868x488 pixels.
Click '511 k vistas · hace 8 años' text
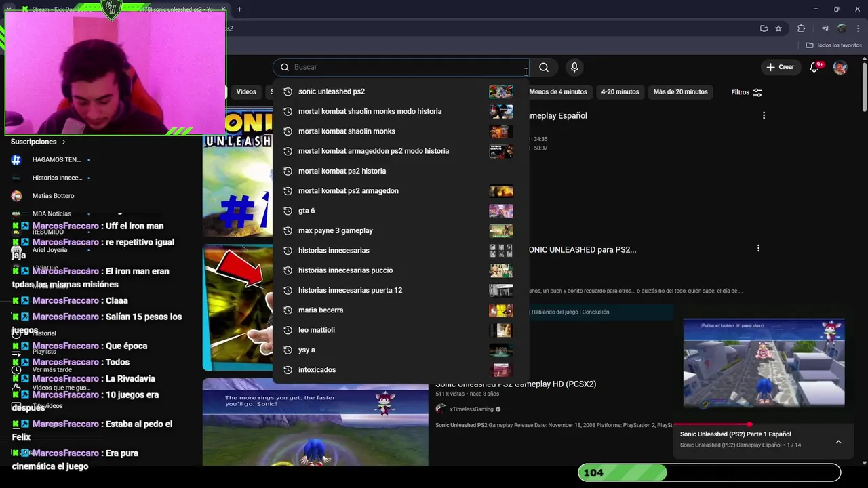click(x=467, y=394)
